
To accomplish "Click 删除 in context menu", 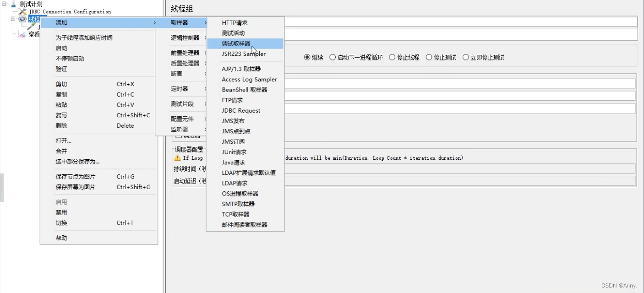I will coord(99,125).
